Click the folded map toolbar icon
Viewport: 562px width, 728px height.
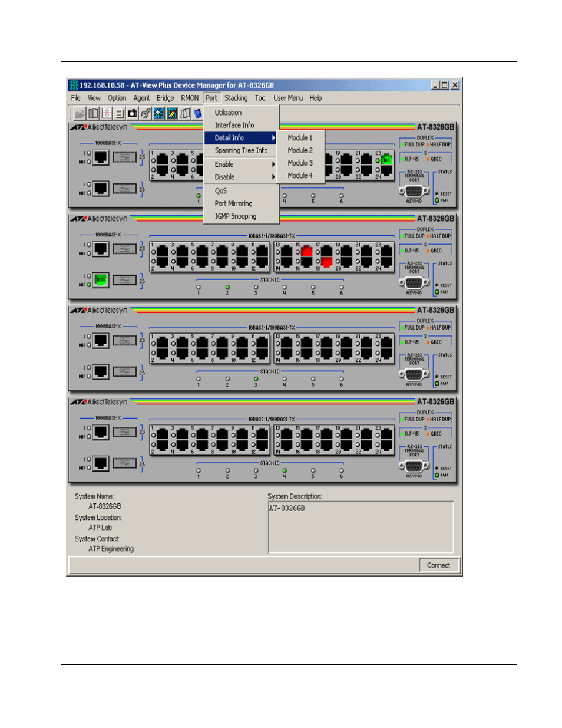[184, 113]
